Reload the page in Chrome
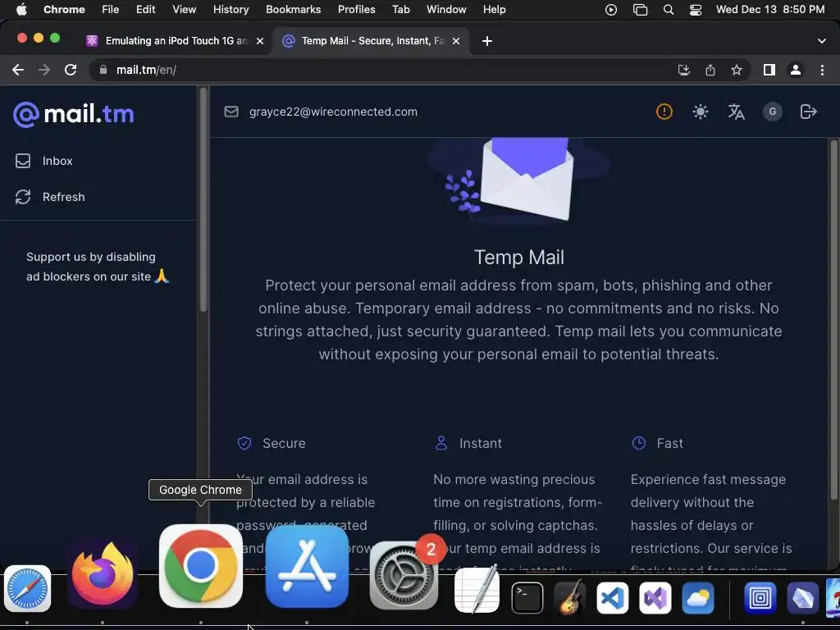 (x=71, y=70)
